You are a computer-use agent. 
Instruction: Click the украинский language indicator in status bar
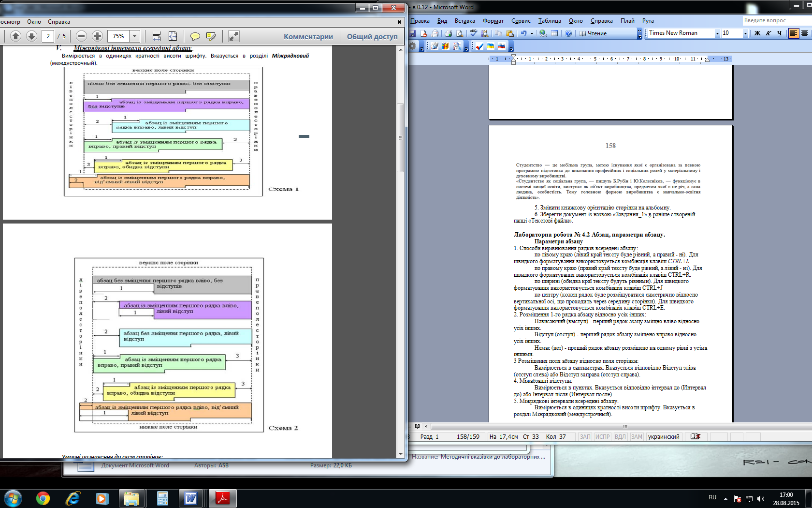[664, 436]
